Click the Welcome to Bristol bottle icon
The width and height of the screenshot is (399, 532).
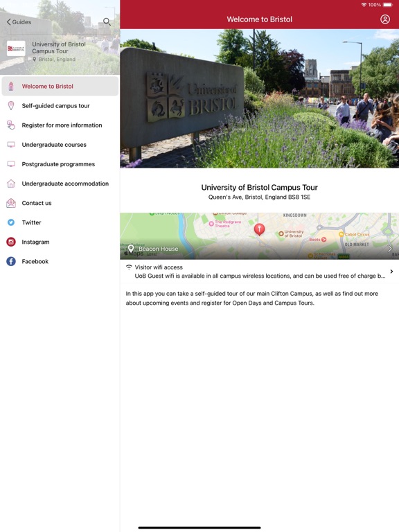pos(11,86)
